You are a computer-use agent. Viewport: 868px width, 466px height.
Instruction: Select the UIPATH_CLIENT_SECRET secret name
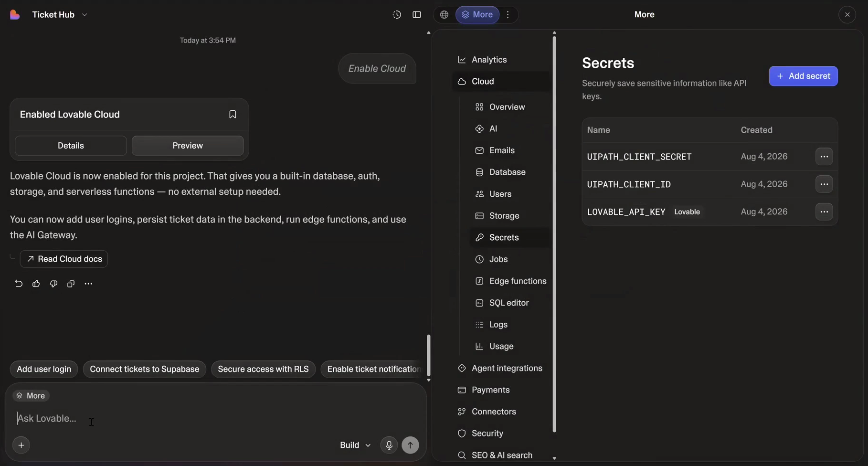639,157
